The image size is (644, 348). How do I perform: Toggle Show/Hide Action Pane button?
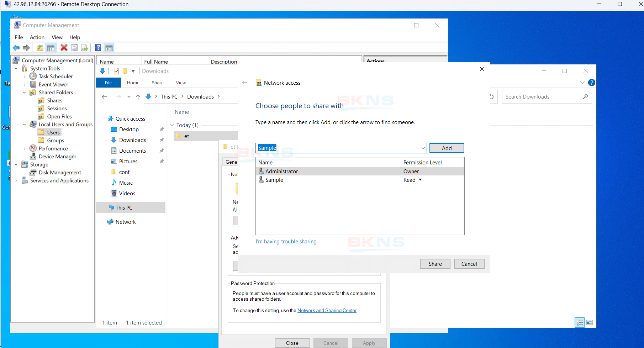109,48
